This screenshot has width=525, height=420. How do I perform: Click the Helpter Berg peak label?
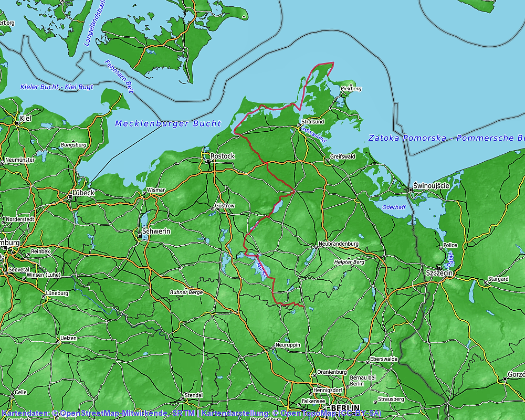(349, 261)
